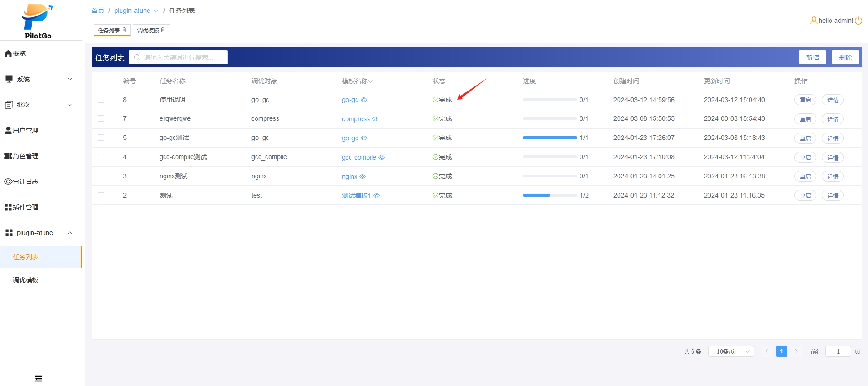Open 插件管理 in the sidebar

point(41,207)
